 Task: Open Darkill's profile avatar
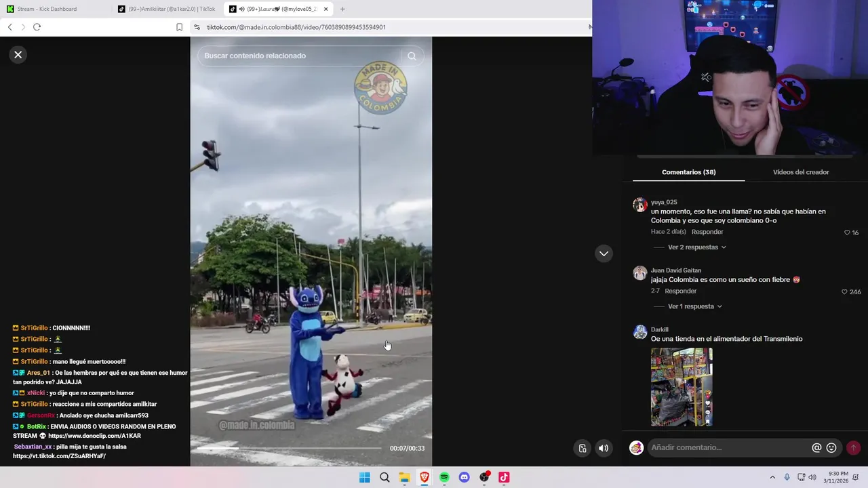[x=639, y=332]
